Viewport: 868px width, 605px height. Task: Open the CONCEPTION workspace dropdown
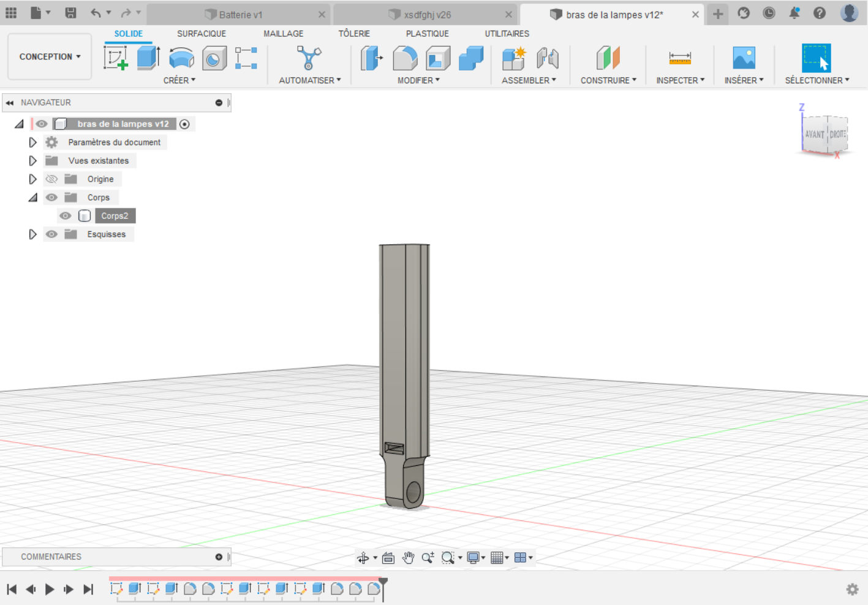[50, 56]
